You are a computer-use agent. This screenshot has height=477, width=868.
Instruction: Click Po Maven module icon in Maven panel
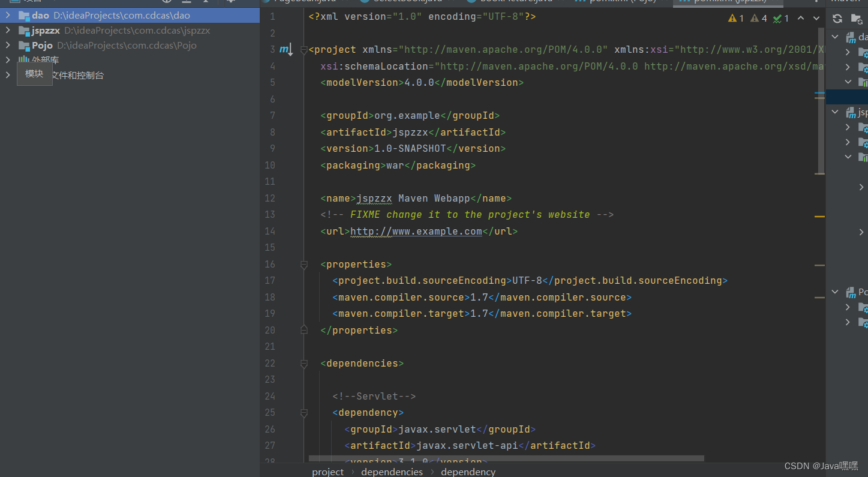pyautogui.click(x=851, y=292)
